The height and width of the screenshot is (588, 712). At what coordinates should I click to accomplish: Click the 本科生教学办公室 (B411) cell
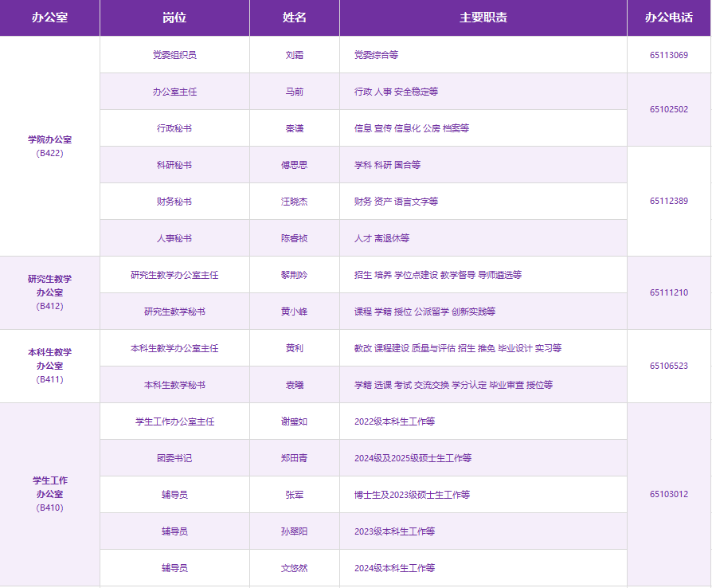(x=49, y=366)
